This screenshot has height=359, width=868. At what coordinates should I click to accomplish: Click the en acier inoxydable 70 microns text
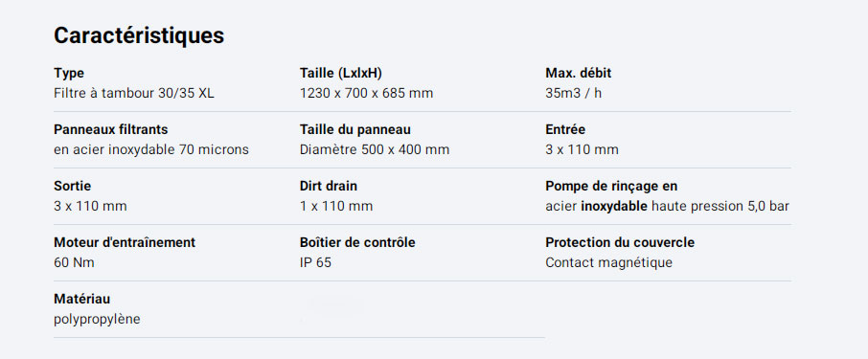pyautogui.click(x=151, y=150)
